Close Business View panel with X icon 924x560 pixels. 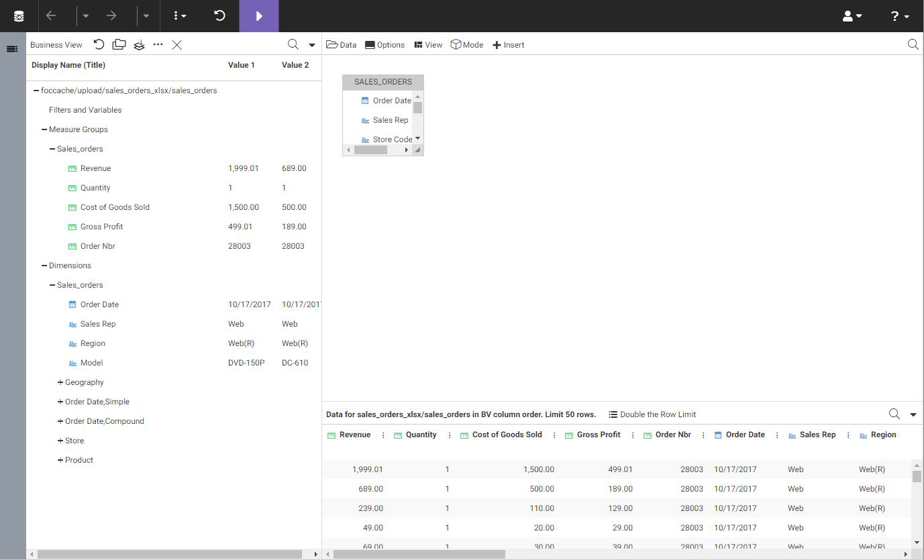point(176,45)
